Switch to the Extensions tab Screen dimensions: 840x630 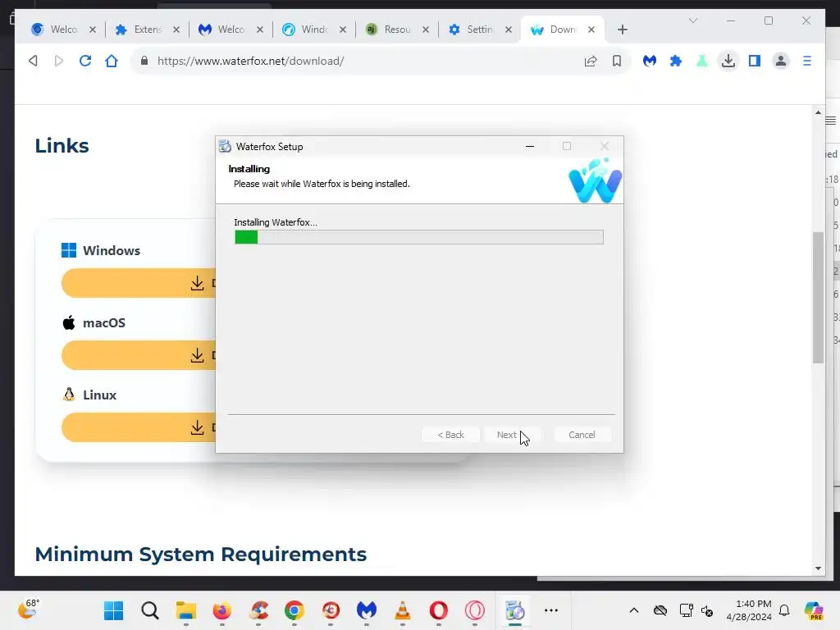click(x=148, y=30)
